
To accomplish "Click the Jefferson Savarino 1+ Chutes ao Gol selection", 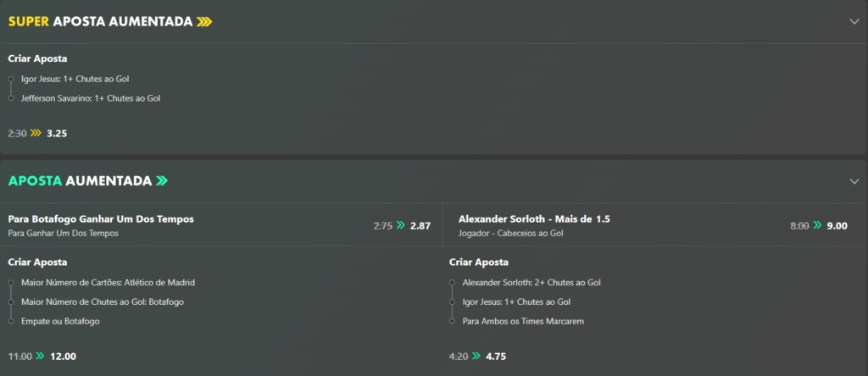I will pos(91,98).
